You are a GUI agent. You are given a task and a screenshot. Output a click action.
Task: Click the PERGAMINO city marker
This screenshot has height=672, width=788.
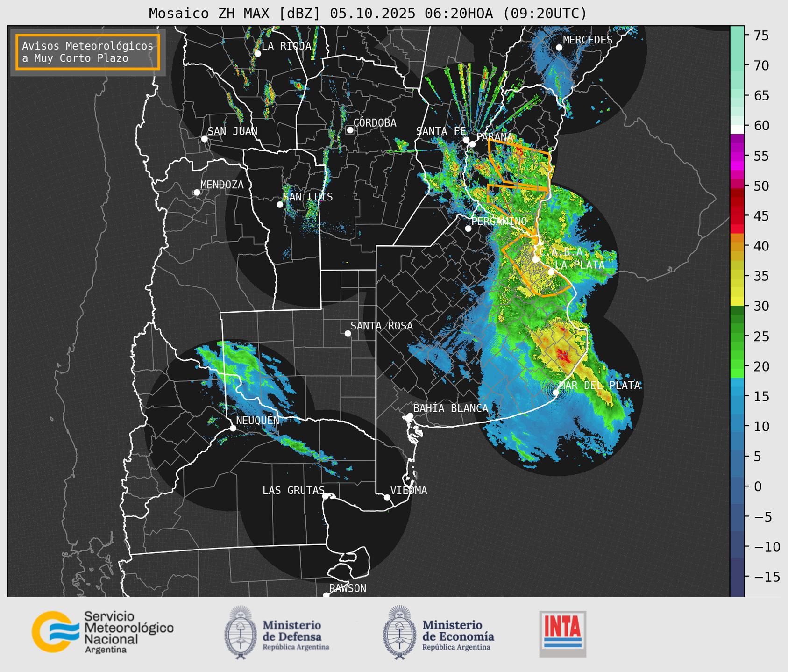[x=468, y=229]
